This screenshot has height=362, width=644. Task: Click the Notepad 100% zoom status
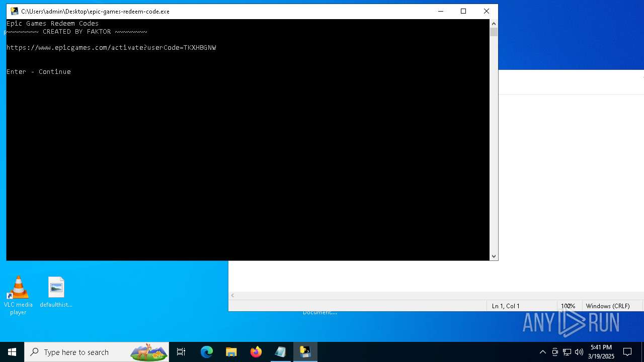coord(568,306)
